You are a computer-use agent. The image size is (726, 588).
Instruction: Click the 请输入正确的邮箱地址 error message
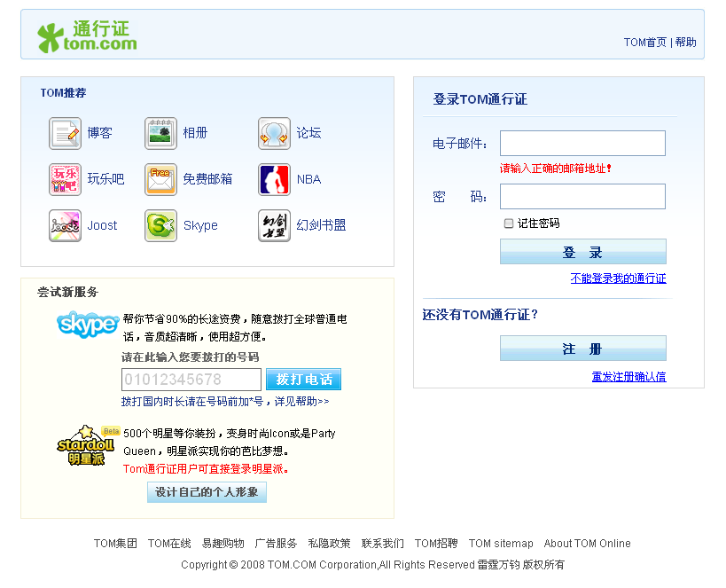click(x=556, y=169)
